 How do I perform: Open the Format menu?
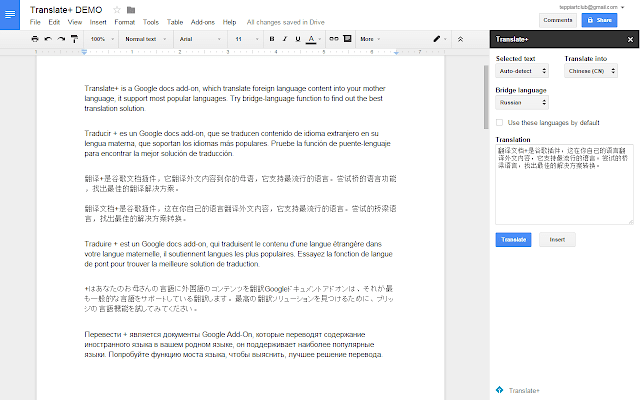(125, 21)
